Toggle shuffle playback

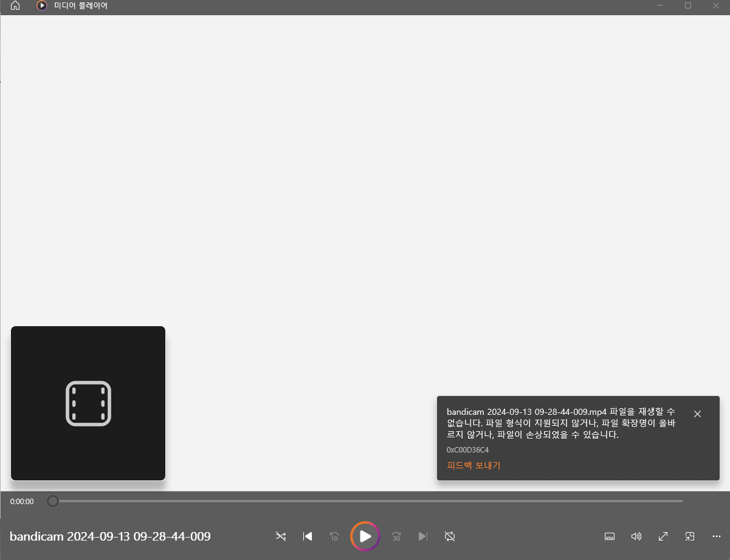[x=280, y=536]
